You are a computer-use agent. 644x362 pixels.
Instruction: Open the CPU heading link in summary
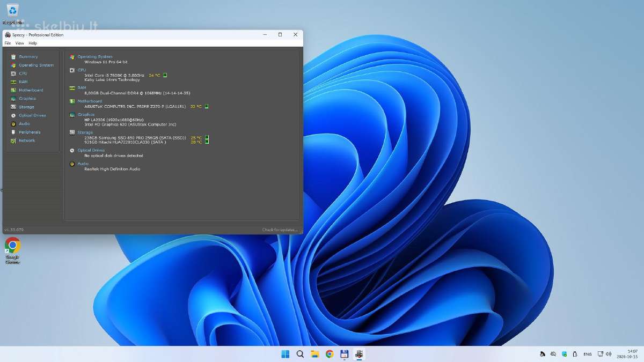(82, 70)
